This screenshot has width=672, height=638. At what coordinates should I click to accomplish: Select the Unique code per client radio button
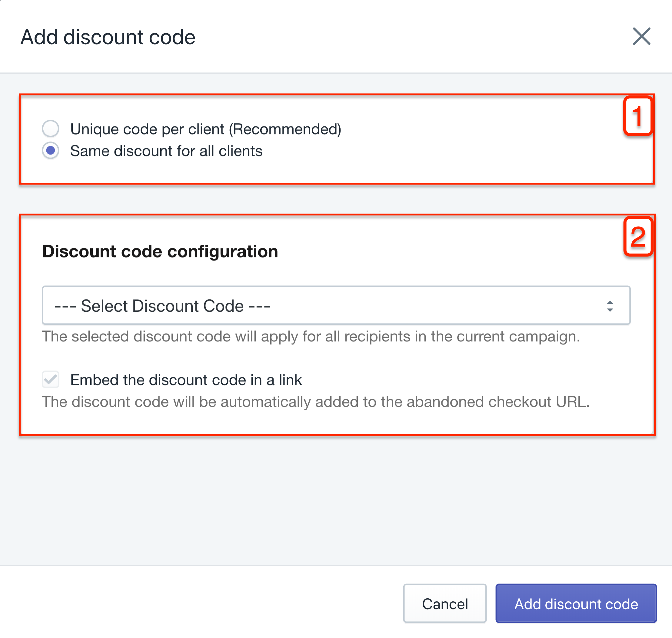click(x=51, y=128)
